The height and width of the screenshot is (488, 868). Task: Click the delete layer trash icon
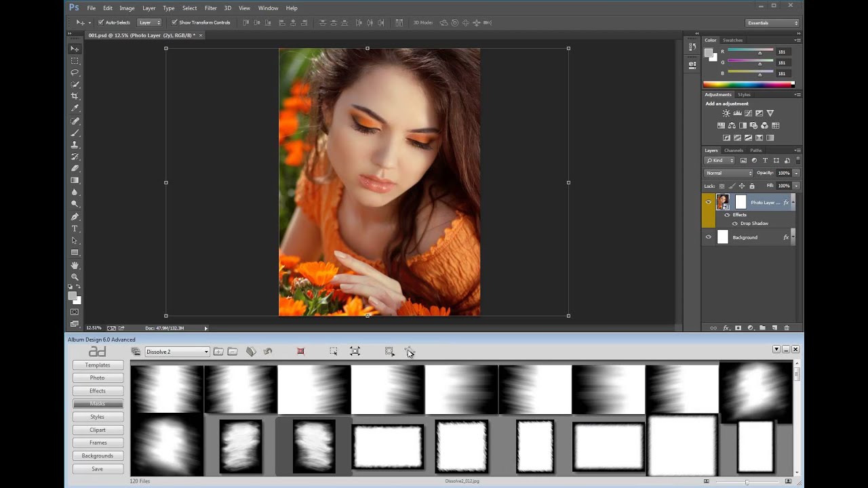(787, 328)
